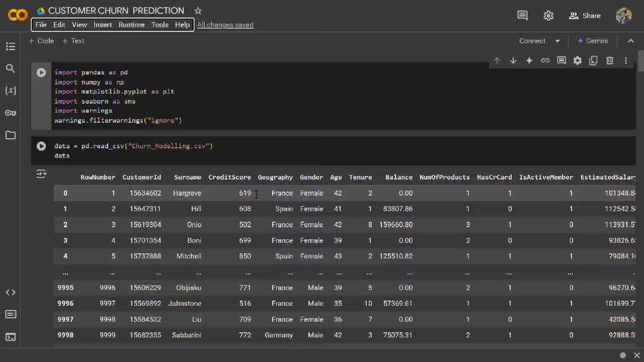The height and width of the screenshot is (362, 644).
Task: Click the Tenure column header
Action: pos(361,177)
